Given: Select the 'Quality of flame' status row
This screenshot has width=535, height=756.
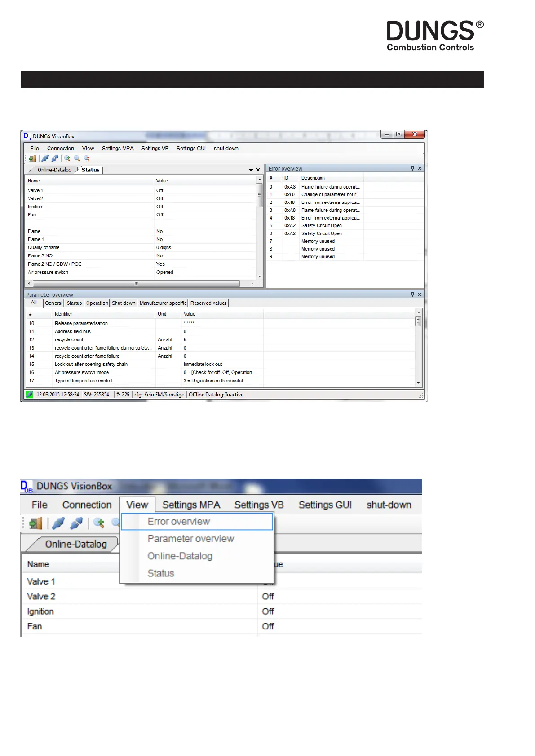Looking at the screenshot, I should pos(141,248).
